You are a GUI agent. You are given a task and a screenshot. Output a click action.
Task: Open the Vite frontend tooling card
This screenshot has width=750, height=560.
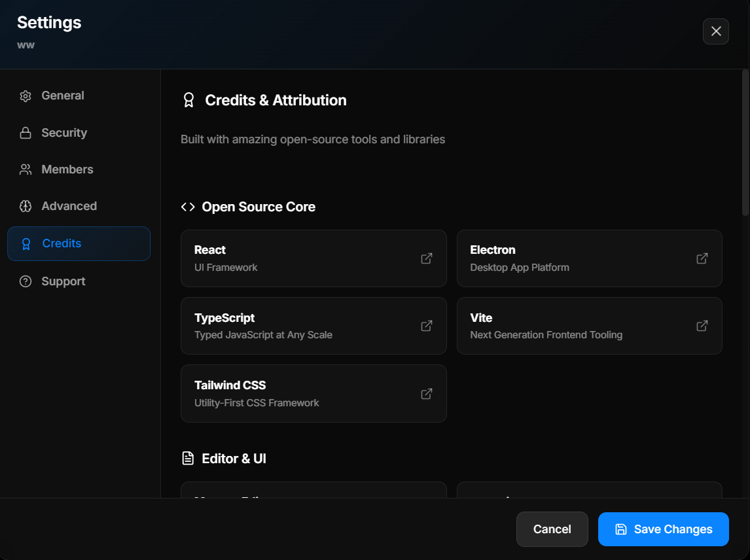point(589,326)
